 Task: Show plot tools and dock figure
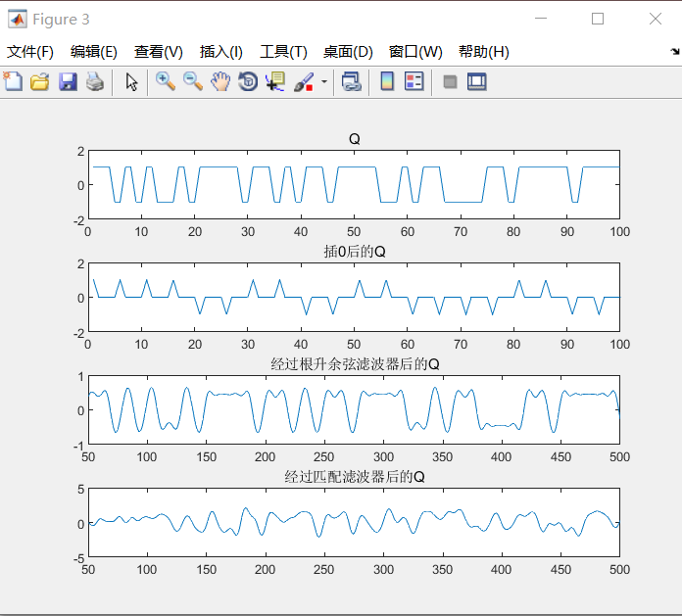477,81
